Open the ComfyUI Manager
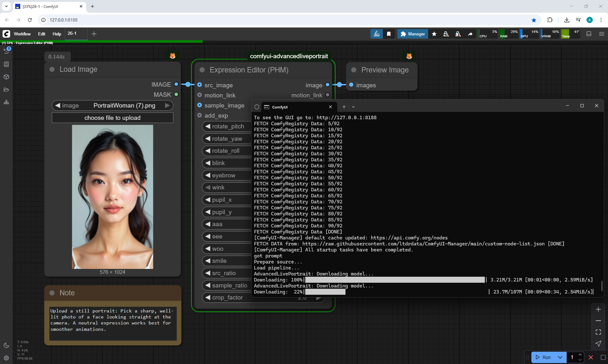Screen dimensions: 608x364 point(413,34)
